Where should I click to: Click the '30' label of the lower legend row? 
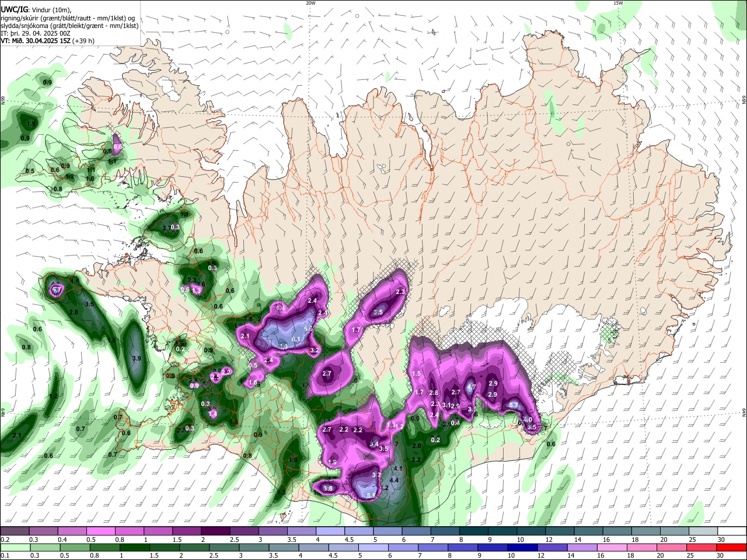click(x=721, y=555)
